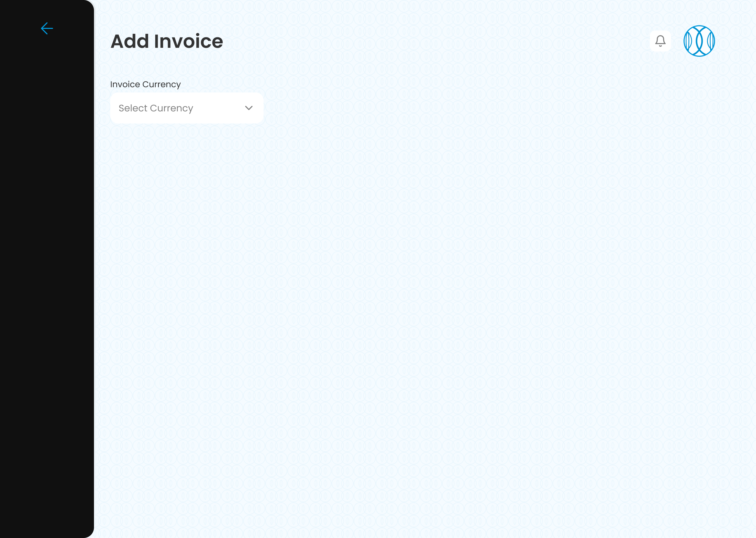Open the Select Currency dropdown
Screen dimensions: 756x538
[x=187, y=108]
